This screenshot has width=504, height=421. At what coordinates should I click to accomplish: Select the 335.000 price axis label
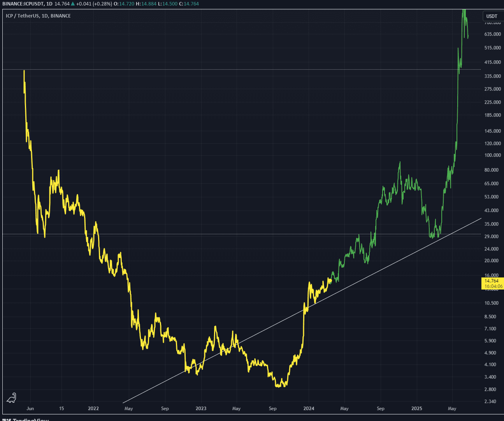coord(492,76)
